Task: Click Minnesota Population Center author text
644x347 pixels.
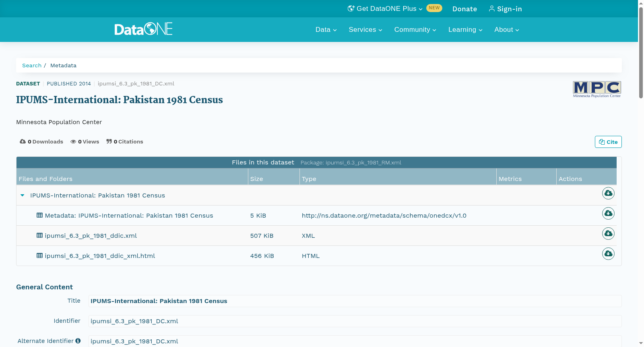Action: tap(59, 122)
